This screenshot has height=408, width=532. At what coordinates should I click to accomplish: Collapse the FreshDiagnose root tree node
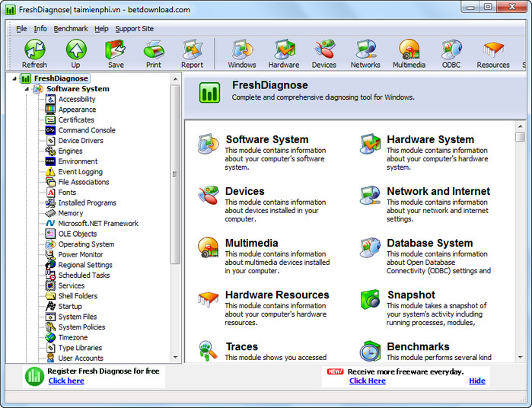(x=14, y=78)
